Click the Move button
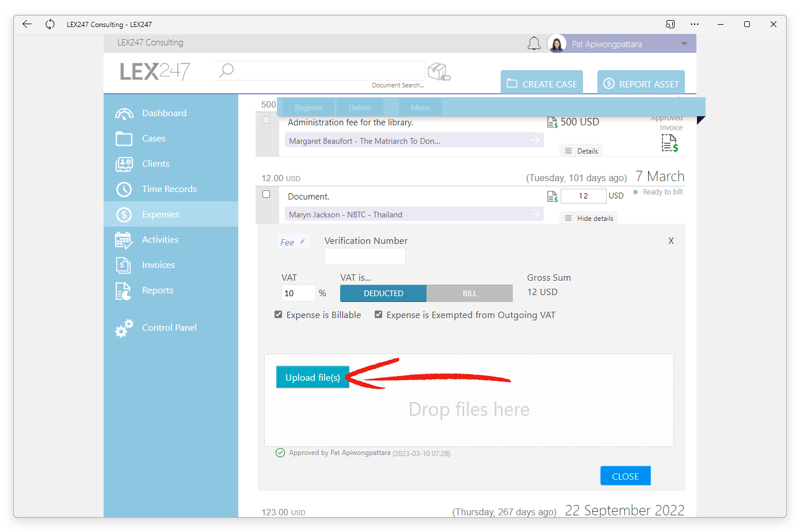The width and height of the screenshot is (800, 532). [420, 108]
